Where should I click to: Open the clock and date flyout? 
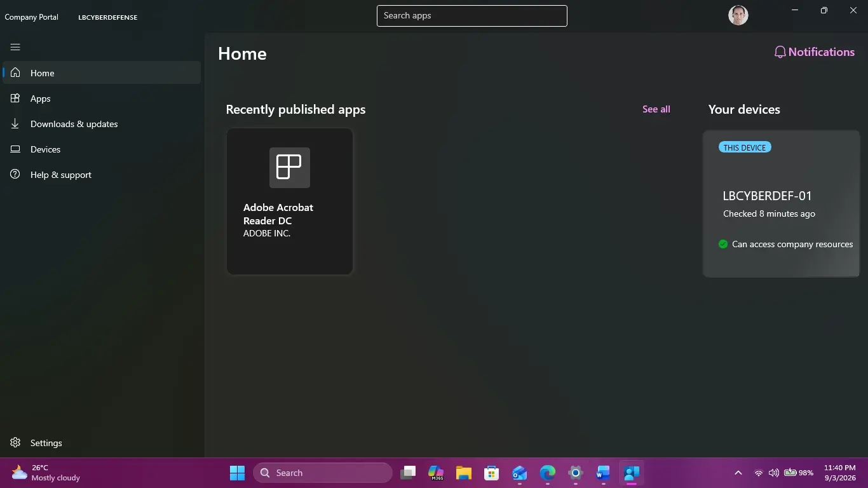tap(841, 473)
